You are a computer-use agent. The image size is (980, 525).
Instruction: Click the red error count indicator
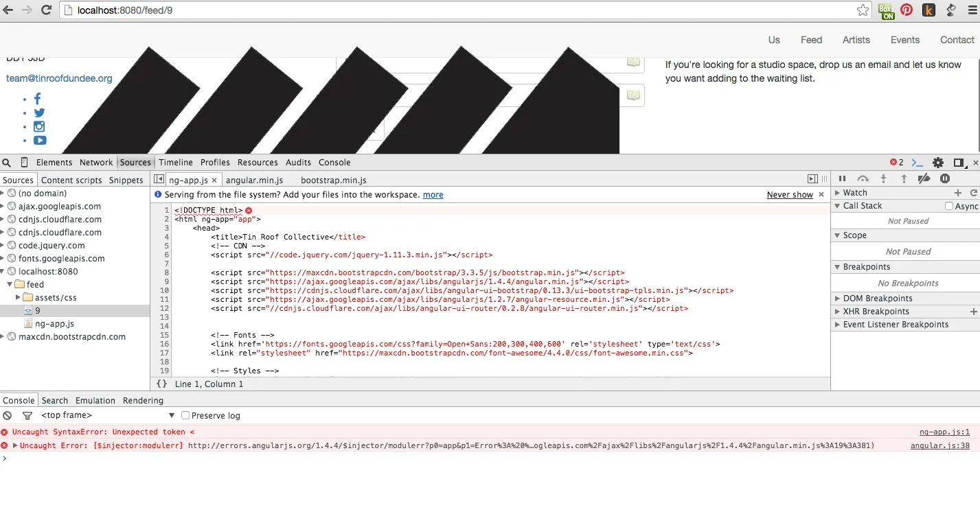[897, 163]
